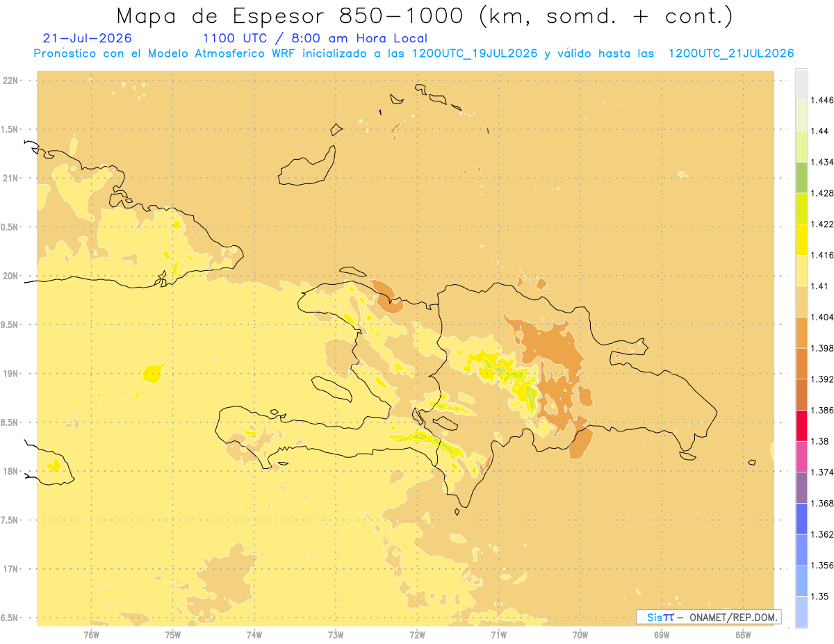Click the "69W" longitude label
The width and height of the screenshot is (834, 644).
tap(662, 634)
